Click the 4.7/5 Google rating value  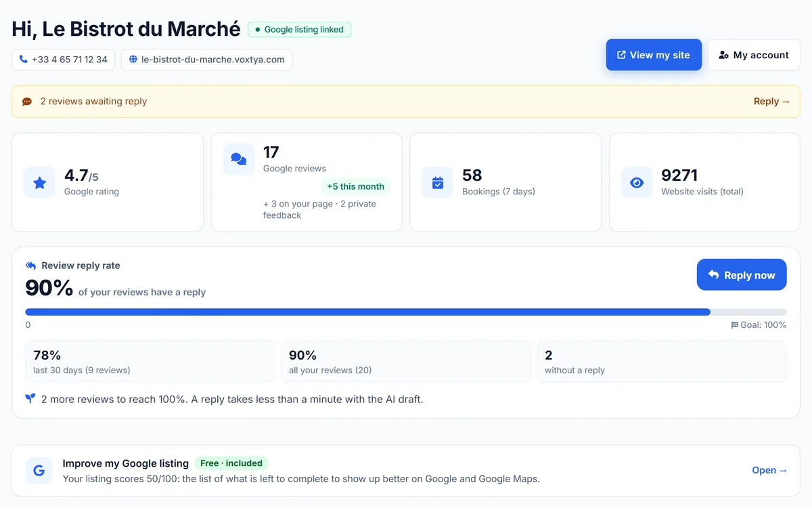click(x=81, y=176)
